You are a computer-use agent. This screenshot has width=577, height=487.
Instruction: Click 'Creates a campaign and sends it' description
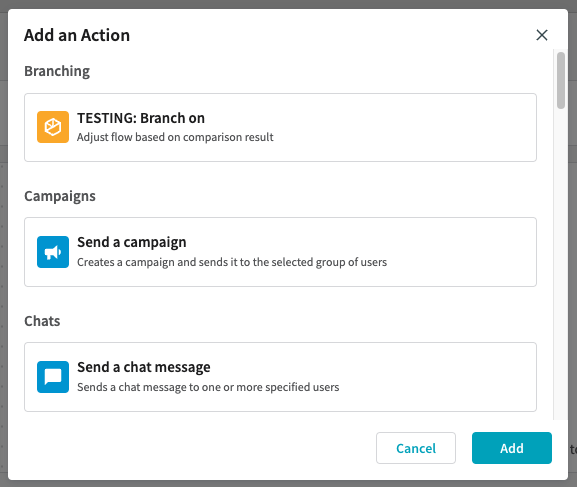click(232, 262)
